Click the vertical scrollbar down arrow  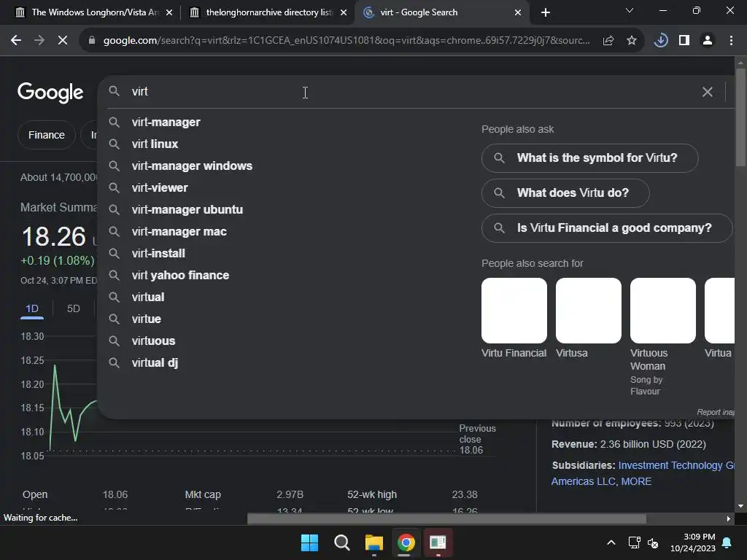[740, 506]
